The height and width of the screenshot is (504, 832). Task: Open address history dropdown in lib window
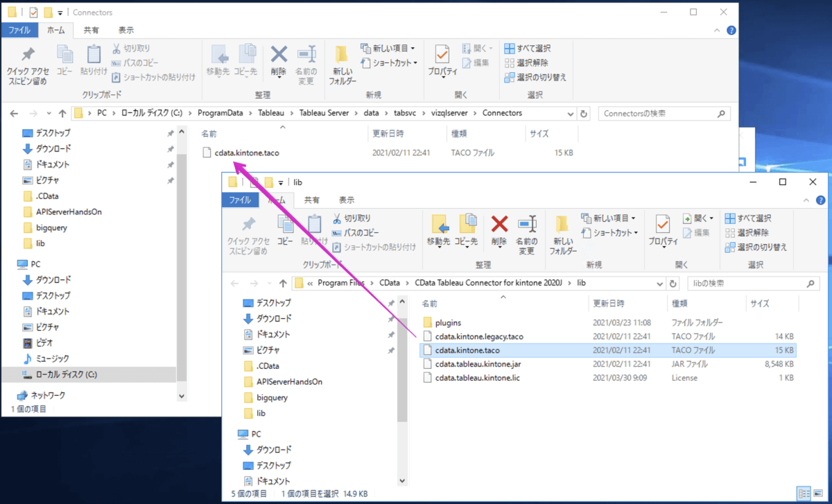point(659,284)
